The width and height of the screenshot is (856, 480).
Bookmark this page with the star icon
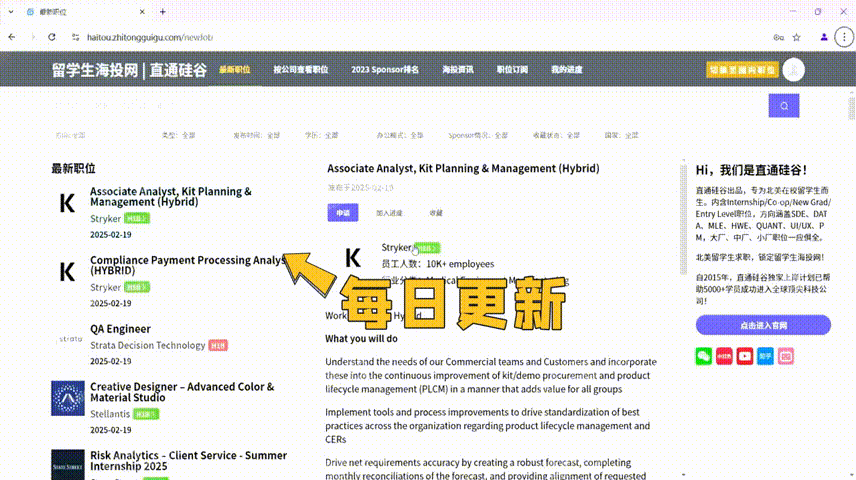coord(796,37)
